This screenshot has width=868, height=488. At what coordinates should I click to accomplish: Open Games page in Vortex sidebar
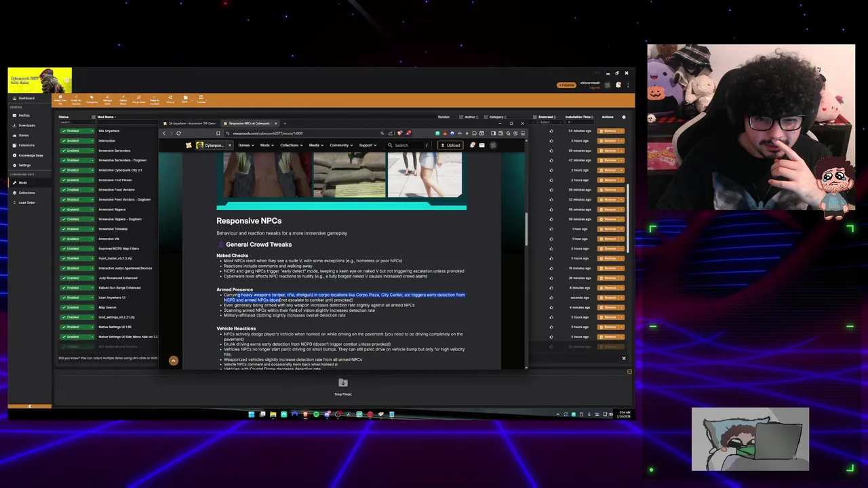point(24,136)
